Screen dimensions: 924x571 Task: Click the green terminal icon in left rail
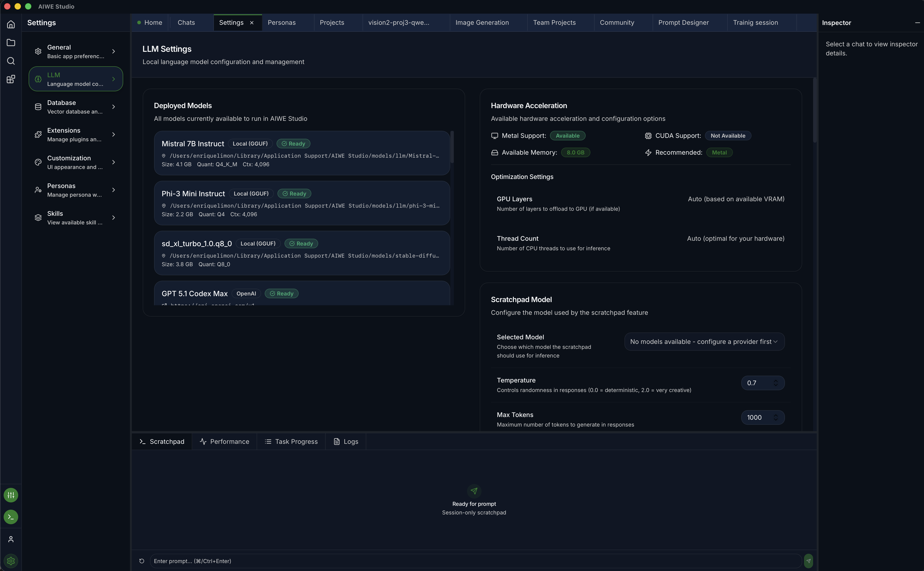[x=11, y=517]
